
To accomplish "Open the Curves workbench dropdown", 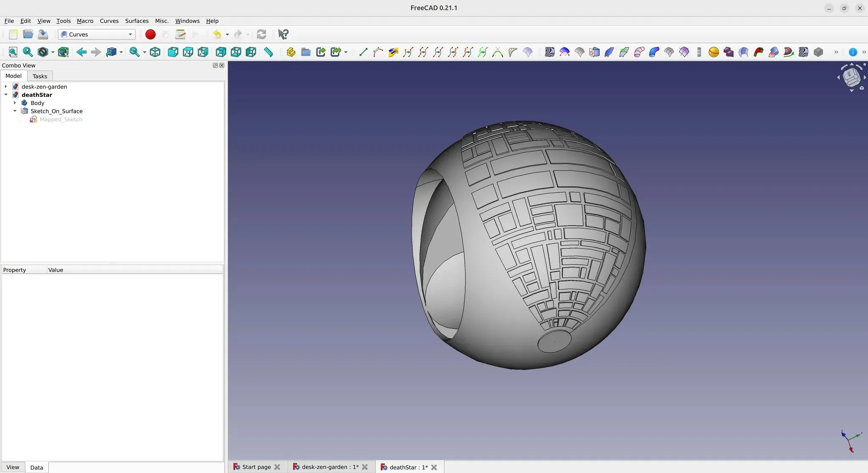I will coord(97,34).
